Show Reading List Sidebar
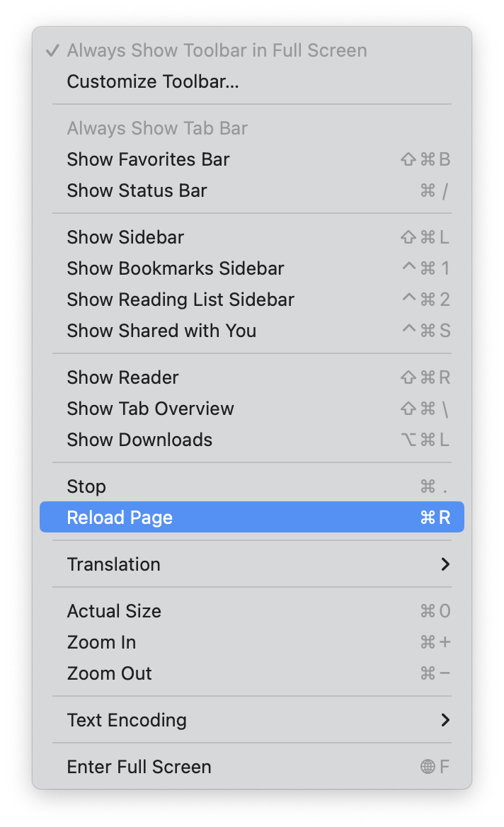The image size is (504, 827). point(181,300)
